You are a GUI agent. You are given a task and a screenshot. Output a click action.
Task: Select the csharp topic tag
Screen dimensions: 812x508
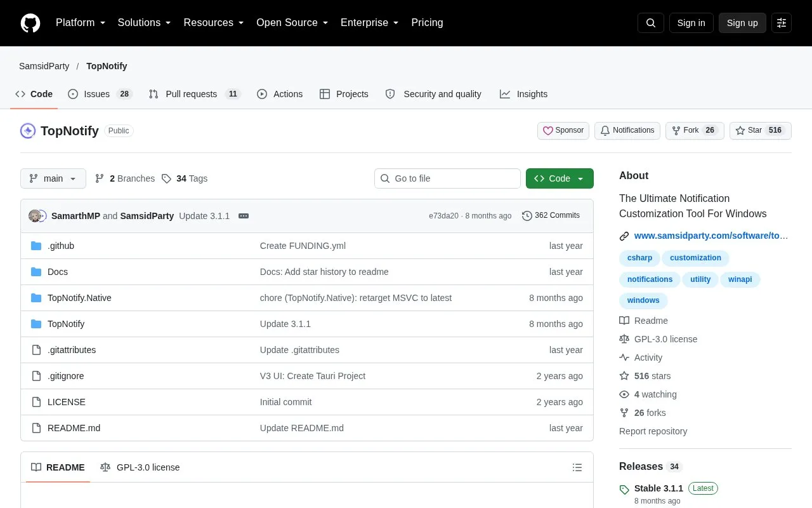639,258
